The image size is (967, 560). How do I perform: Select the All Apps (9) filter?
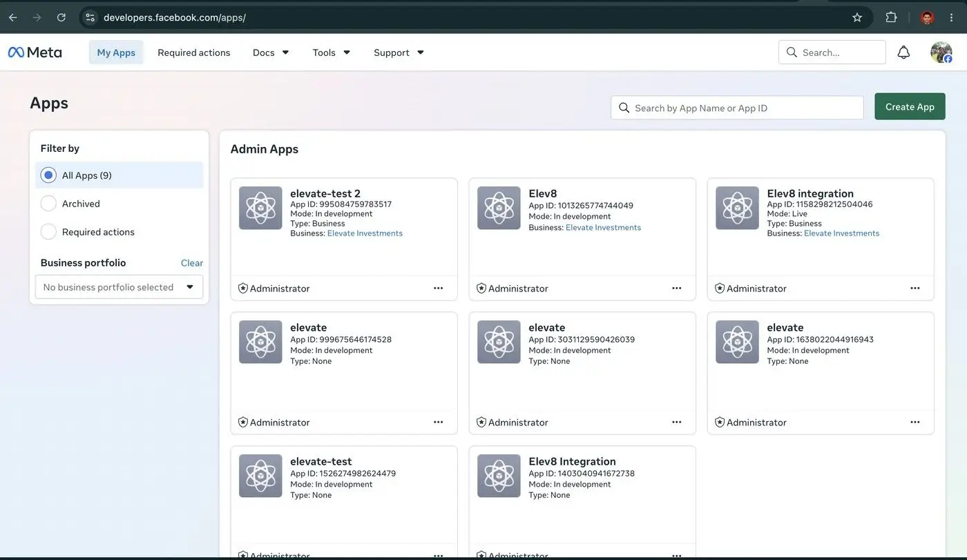[119, 175]
